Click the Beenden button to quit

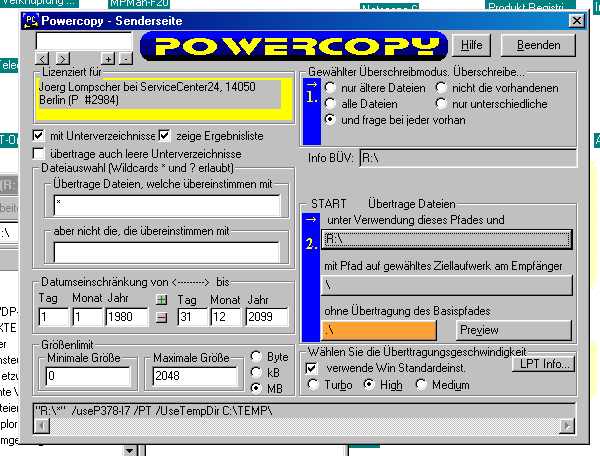[x=537, y=45]
